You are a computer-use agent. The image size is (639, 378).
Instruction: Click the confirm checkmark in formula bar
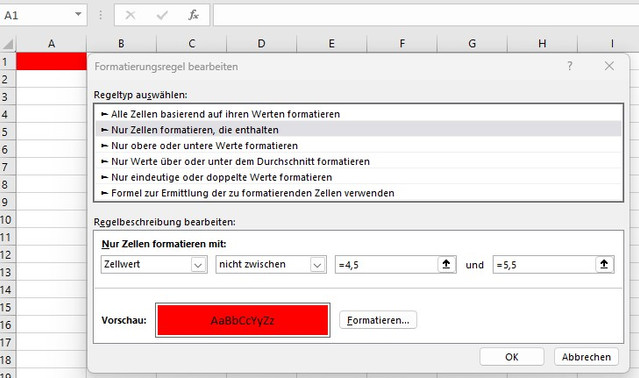(x=162, y=15)
